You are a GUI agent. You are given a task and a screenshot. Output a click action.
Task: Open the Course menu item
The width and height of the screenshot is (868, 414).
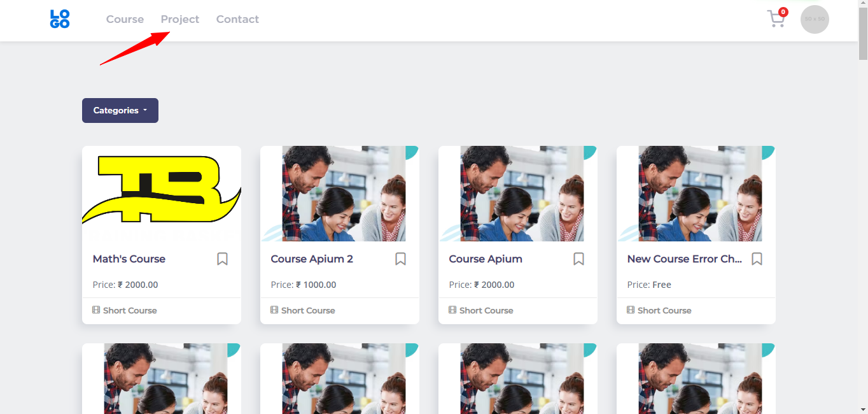coord(125,19)
